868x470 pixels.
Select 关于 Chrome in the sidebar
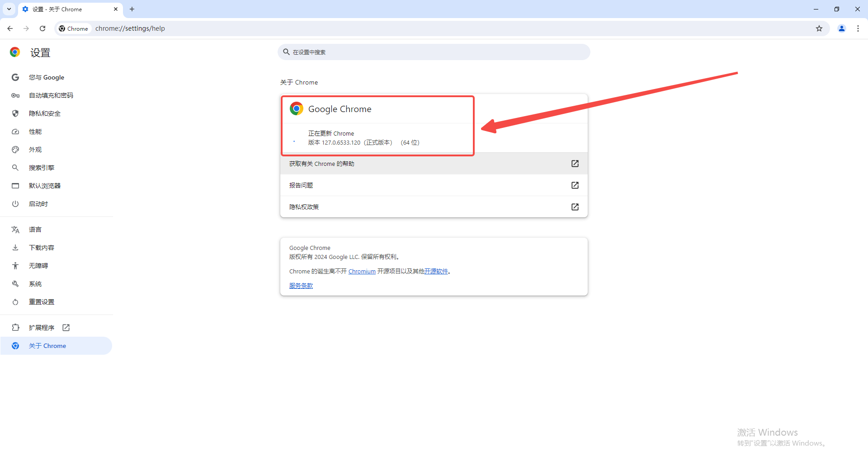56,346
